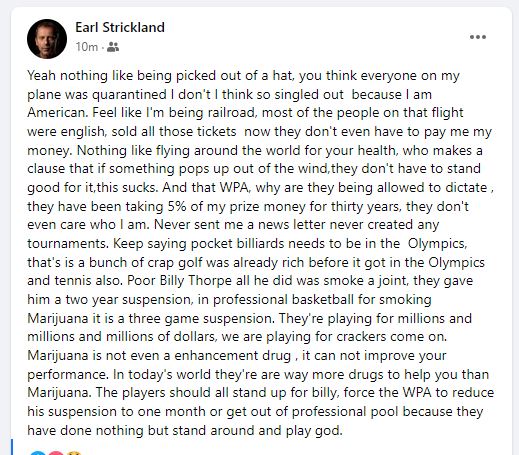
Task: Click the '5%' text in the post
Action: tap(177, 207)
